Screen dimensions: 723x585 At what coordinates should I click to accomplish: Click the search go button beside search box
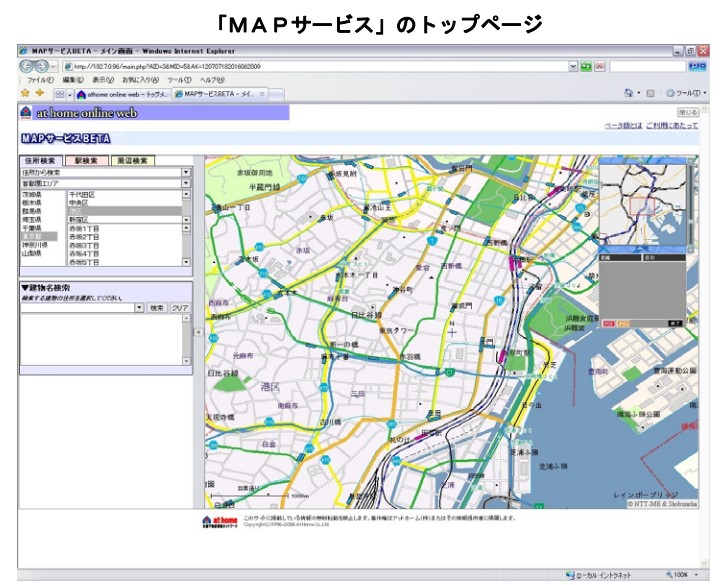tap(697, 66)
